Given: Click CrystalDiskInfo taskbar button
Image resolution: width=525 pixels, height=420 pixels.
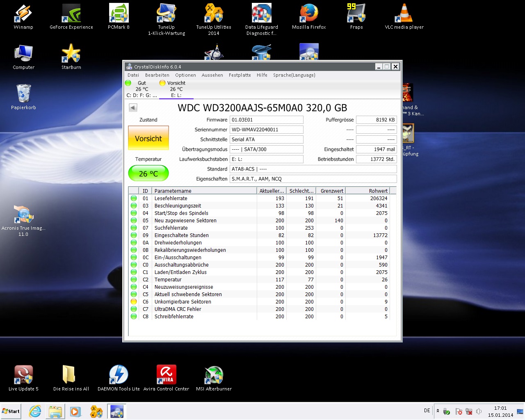Looking at the screenshot, I should (x=117, y=411).
